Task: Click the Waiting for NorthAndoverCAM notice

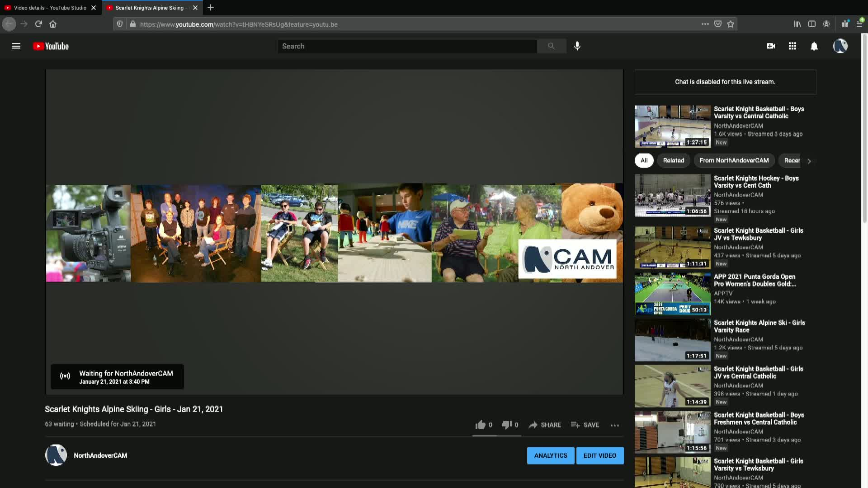Action: tap(117, 376)
